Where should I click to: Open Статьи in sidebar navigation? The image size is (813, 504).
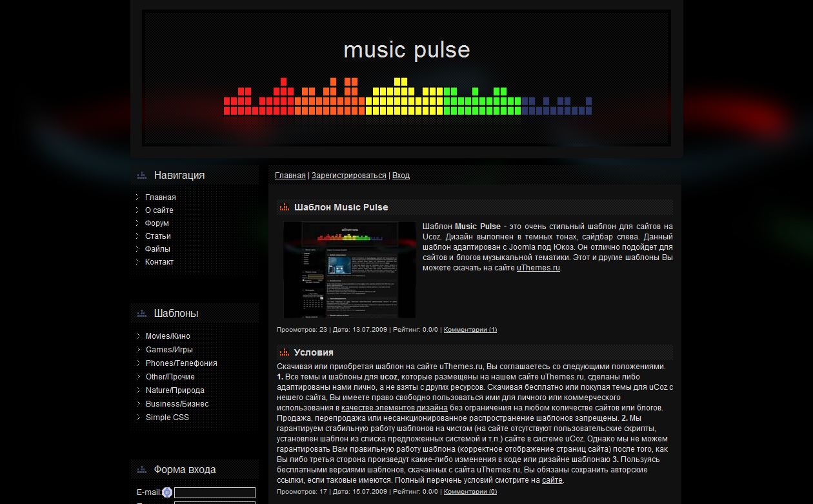158,236
